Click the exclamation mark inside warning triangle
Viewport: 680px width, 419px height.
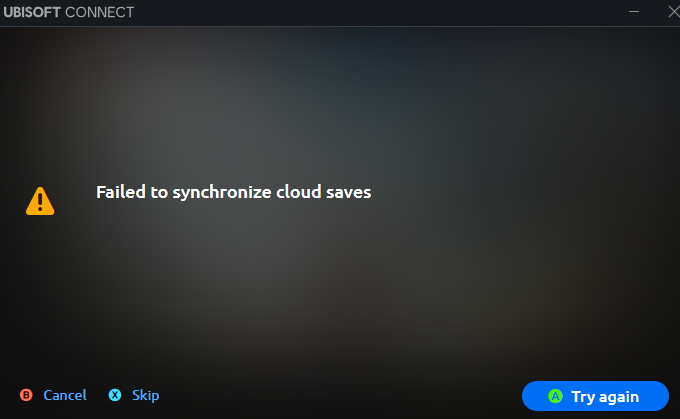point(40,203)
